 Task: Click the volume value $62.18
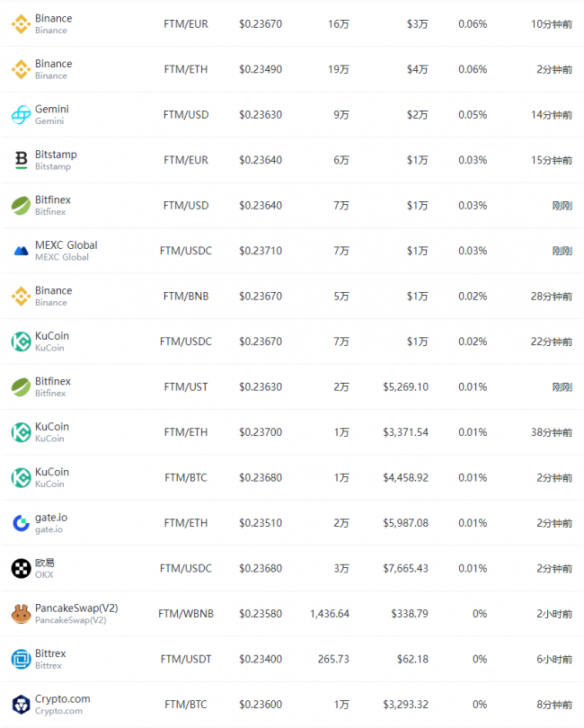click(412, 660)
